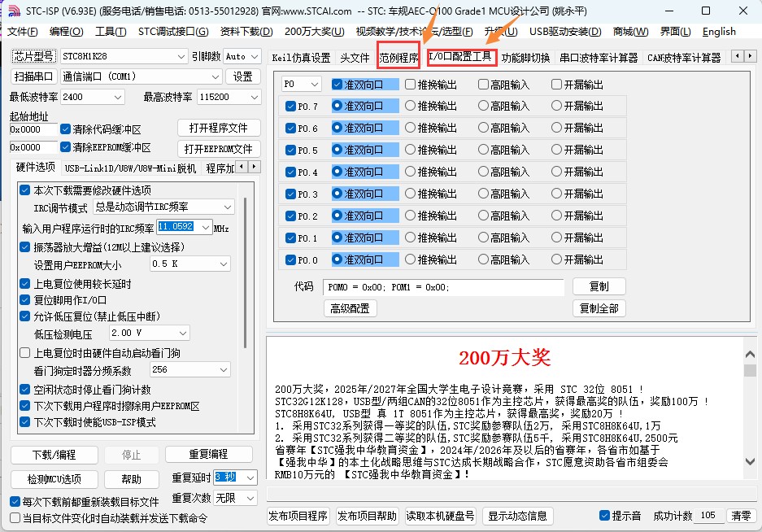Open the 最高波特率 115200 dropdown

click(255, 97)
